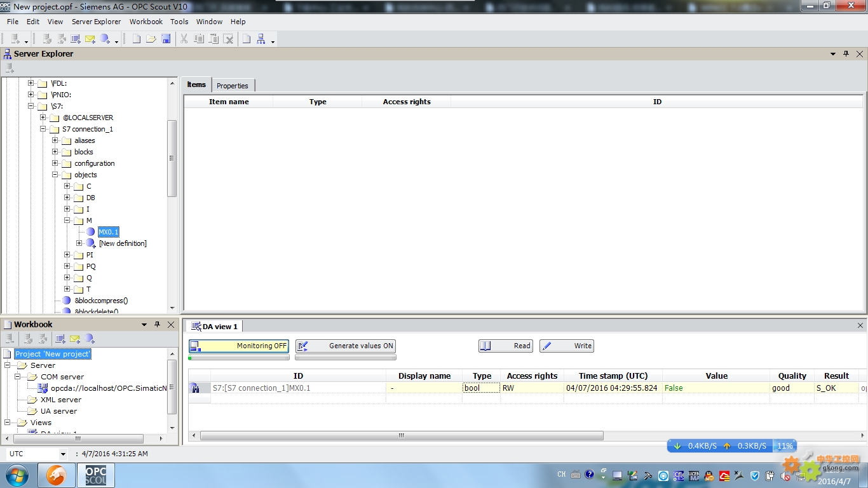Viewport: 868px width, 488px height.
Task: Collapse the COM server node in Workbook
Action: click(18, 377)
